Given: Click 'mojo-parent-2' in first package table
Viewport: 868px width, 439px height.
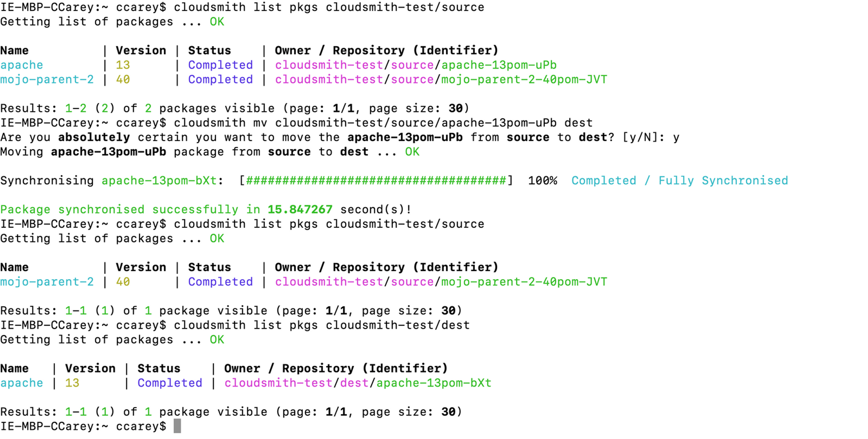Looking at the screenshot, I should 47,79.
